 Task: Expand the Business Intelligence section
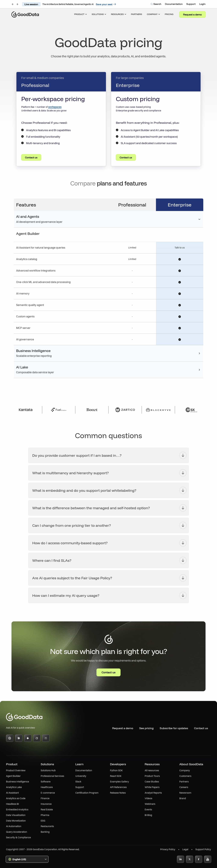[x=199, y=353]
